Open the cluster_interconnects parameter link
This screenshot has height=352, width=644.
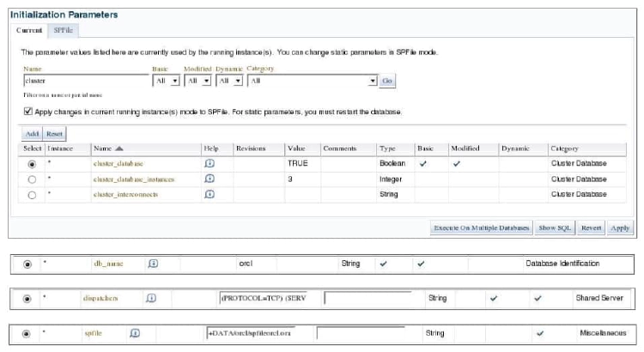[125, 194]
